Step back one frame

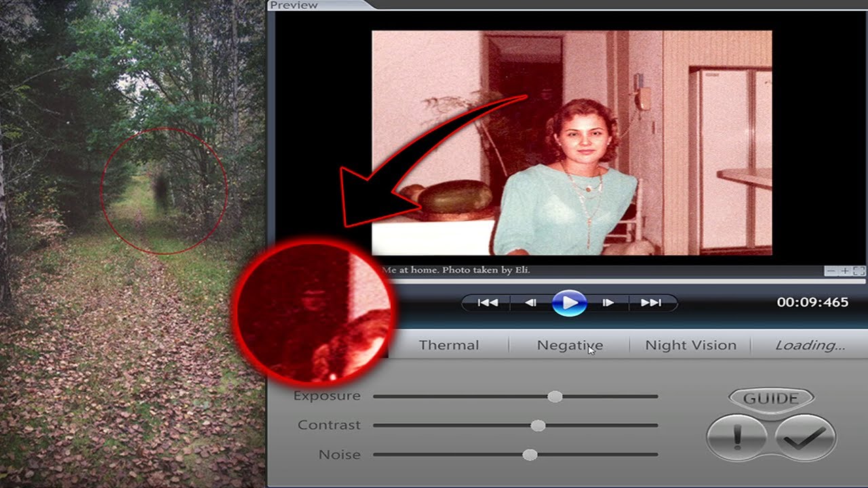point(531,302)
